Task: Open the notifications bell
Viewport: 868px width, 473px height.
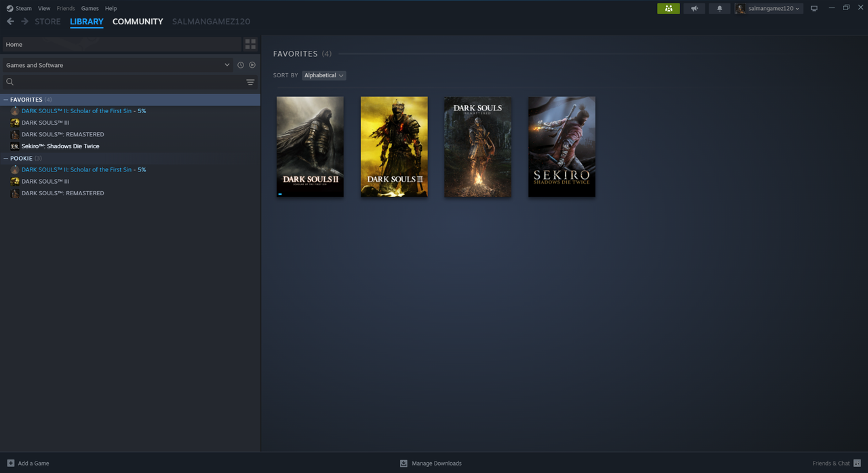Action: 719,8
